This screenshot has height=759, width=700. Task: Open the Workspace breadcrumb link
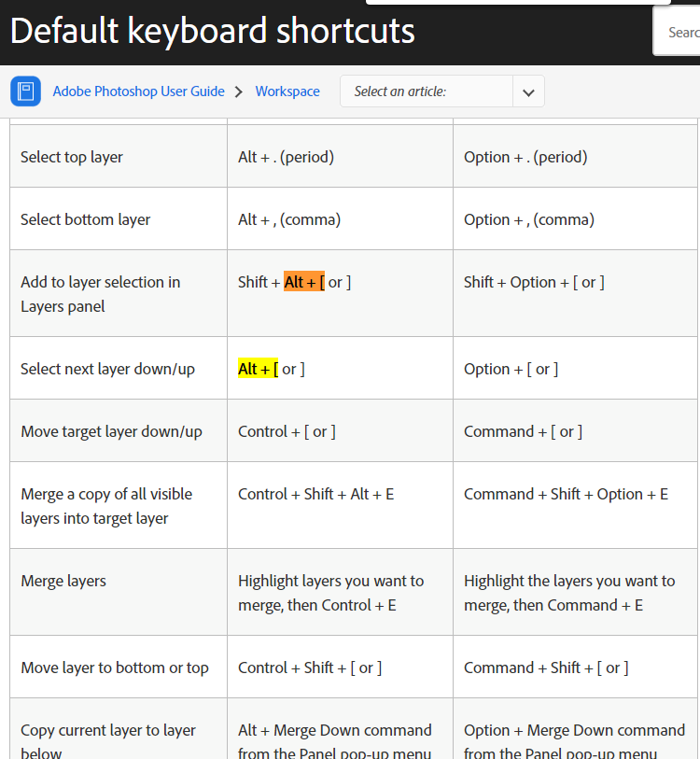pos(287,91)
